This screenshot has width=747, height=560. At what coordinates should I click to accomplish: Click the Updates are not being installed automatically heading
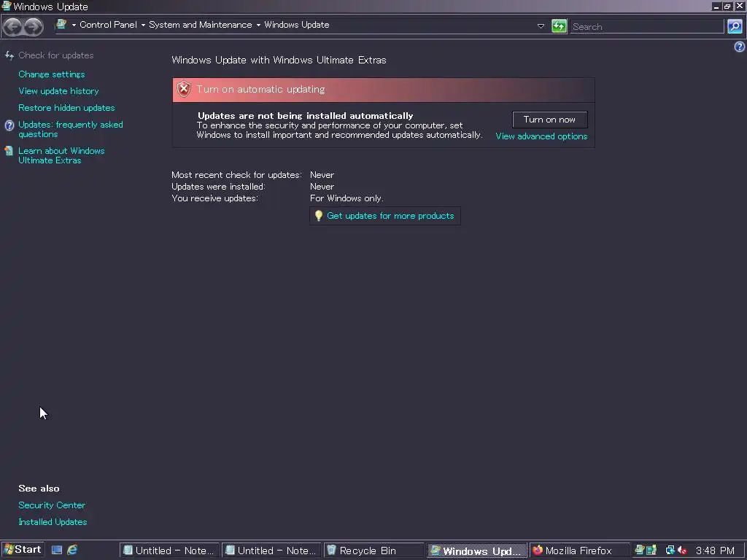click(x=306, y=116)
